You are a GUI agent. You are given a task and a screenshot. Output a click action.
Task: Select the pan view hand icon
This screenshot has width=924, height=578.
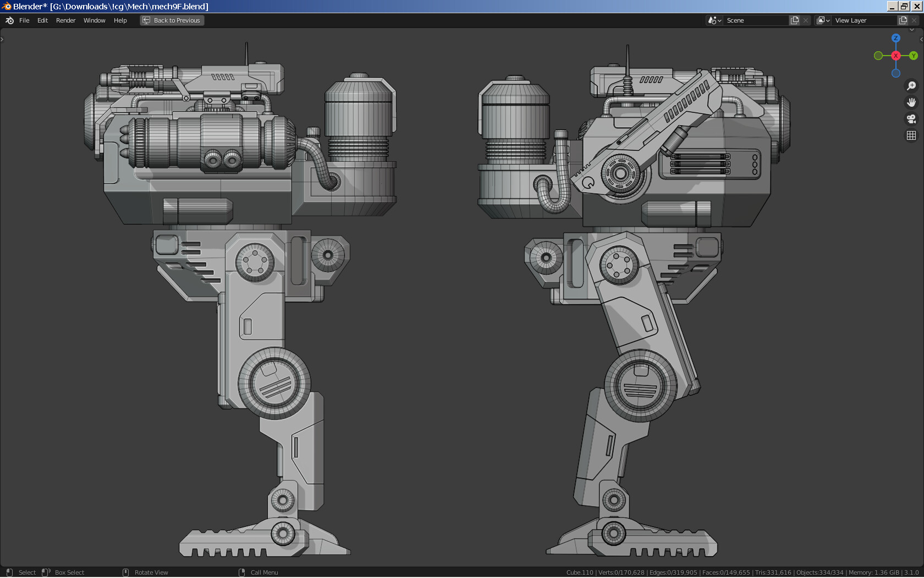(911, 102)
